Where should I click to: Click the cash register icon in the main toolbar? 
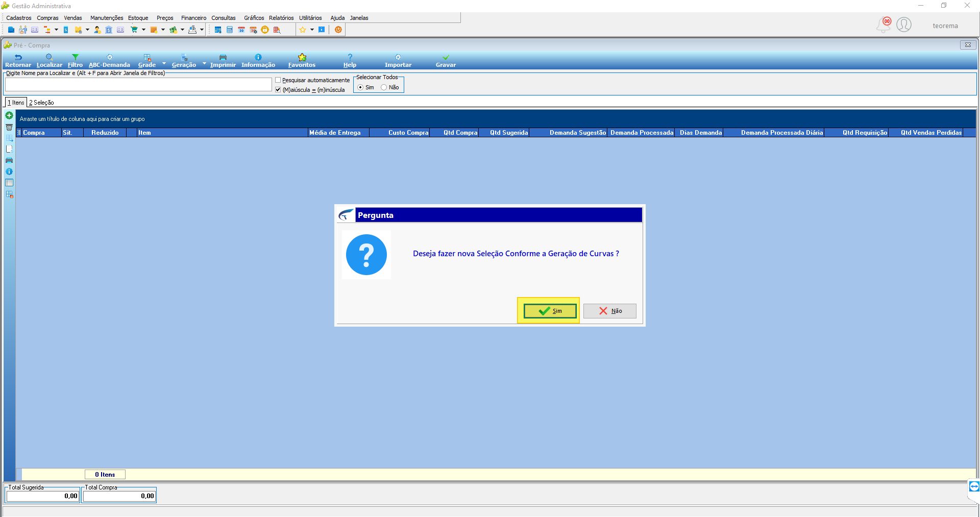pyautogui.click(x=192, y=30)
